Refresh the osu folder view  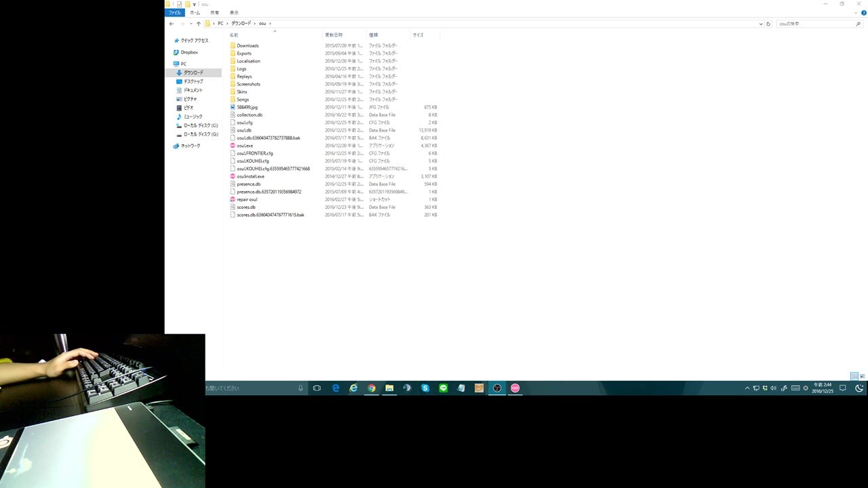pyautogui.click(x=768, y=24)
